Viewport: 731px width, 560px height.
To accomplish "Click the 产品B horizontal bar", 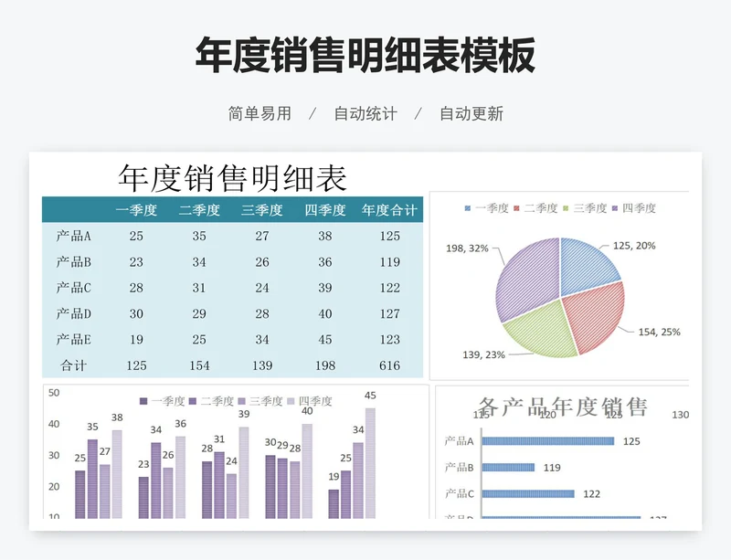I will click(x=508, y=467).
